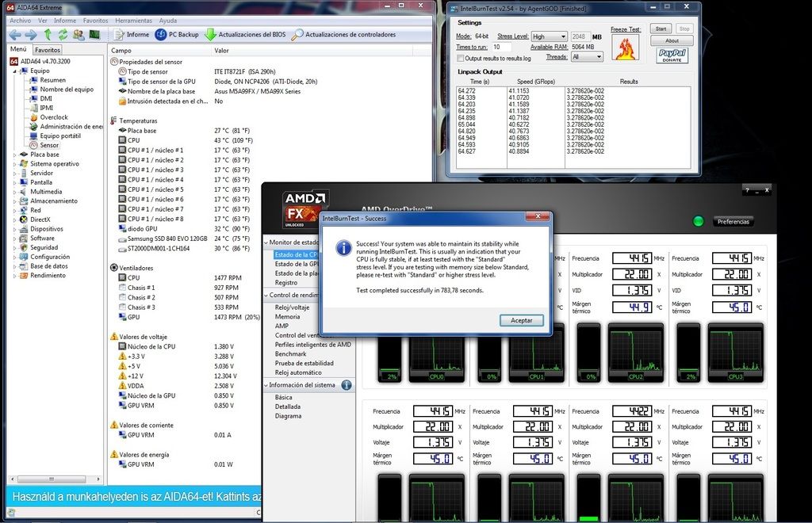Click the Campo column header

coord(160,51)
